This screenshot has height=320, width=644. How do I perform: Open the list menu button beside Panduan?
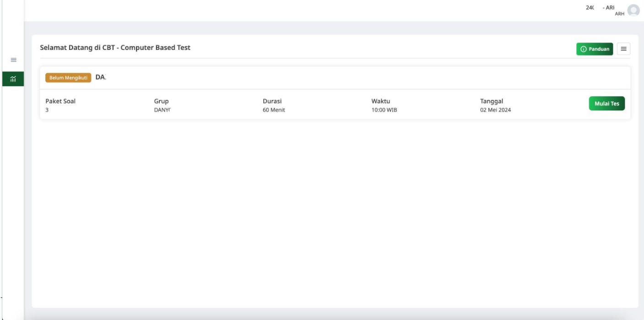click(x=623, y=49)
